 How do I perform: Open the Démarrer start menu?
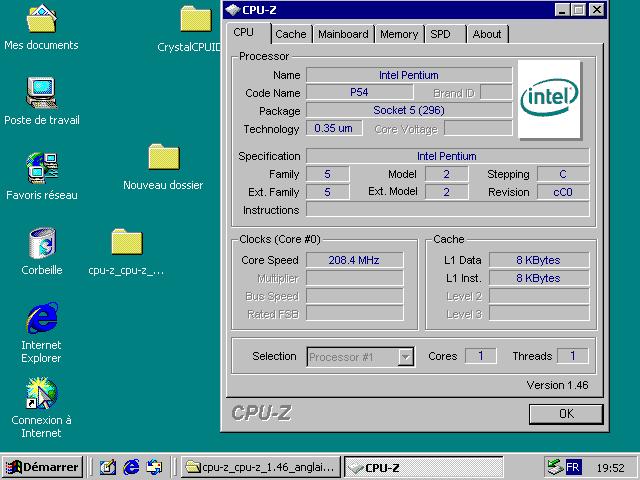pyautogui.click(x=42, y=467)
